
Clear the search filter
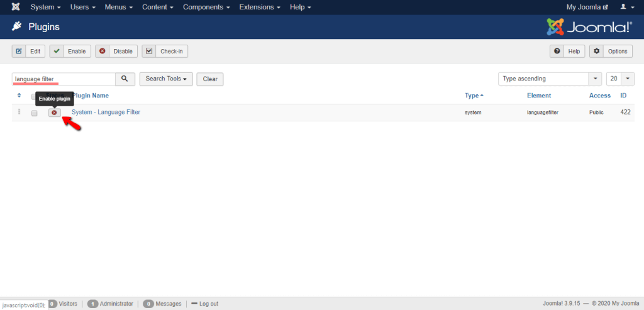coord(210,79)
